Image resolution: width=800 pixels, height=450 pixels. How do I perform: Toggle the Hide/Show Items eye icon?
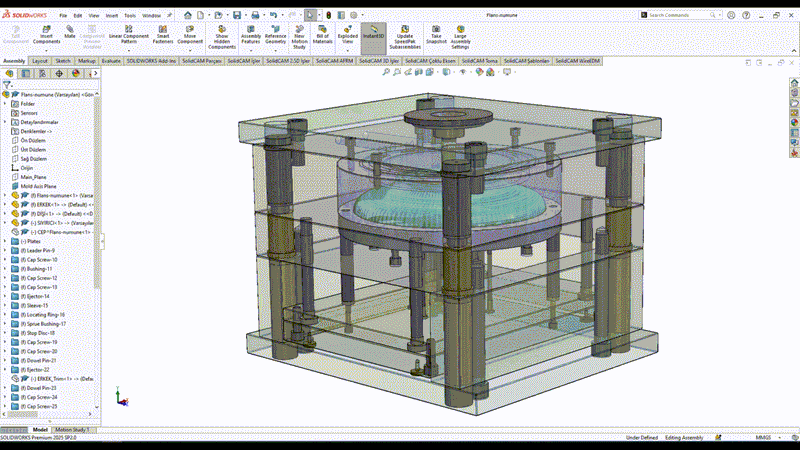[463, 72]
